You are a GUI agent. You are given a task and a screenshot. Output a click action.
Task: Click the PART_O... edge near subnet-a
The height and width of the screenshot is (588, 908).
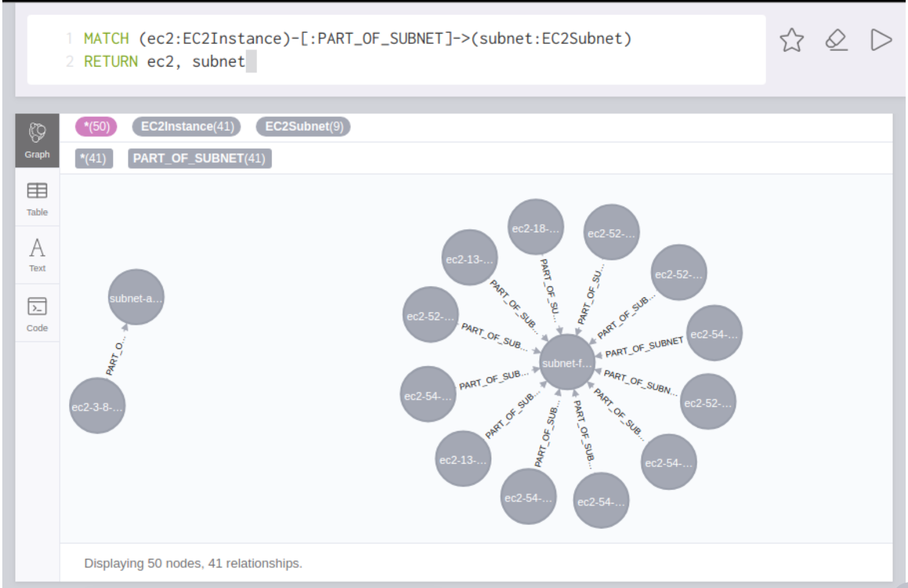point(115,359)
